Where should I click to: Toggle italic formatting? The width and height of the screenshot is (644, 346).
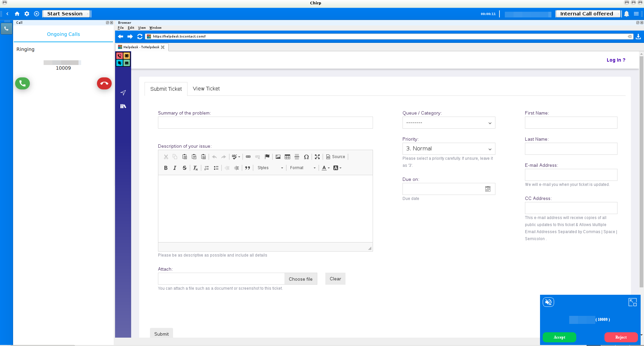(x=175, y=168)
